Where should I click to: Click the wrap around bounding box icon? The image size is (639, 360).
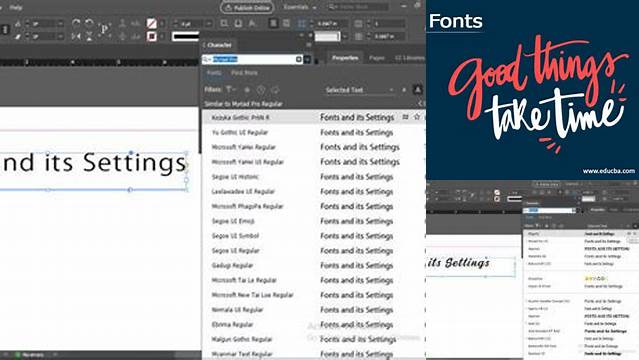tap(238, 24)
